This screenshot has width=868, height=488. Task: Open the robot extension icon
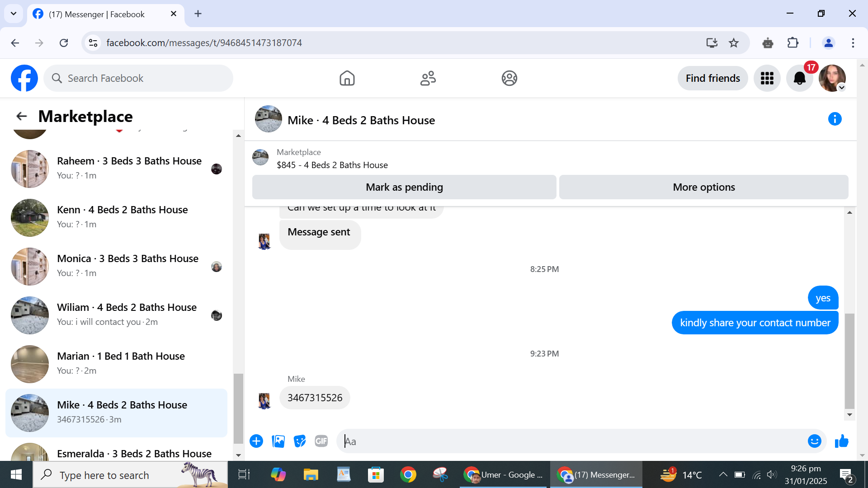tap(768, 43)
